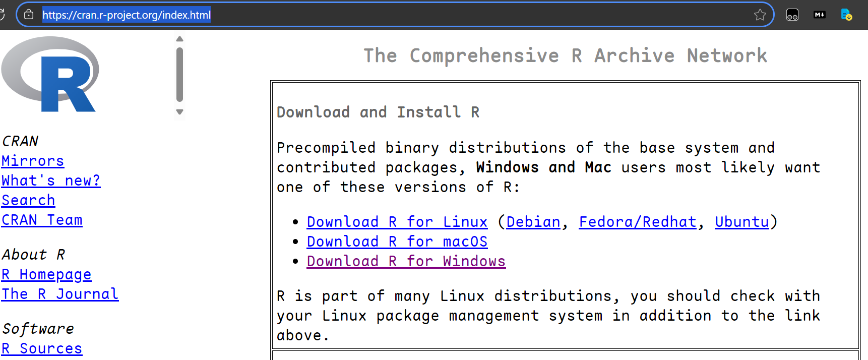This screenshot has height=360, width=868.
Task: Click Download R for Linux
Action: [397, 222]
